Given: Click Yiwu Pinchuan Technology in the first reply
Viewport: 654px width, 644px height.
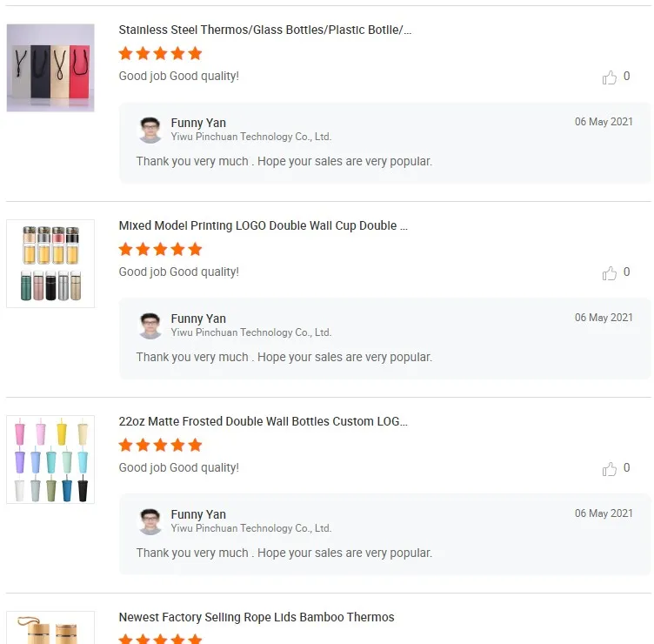Looking at the screenshot, I should (250, 138).
